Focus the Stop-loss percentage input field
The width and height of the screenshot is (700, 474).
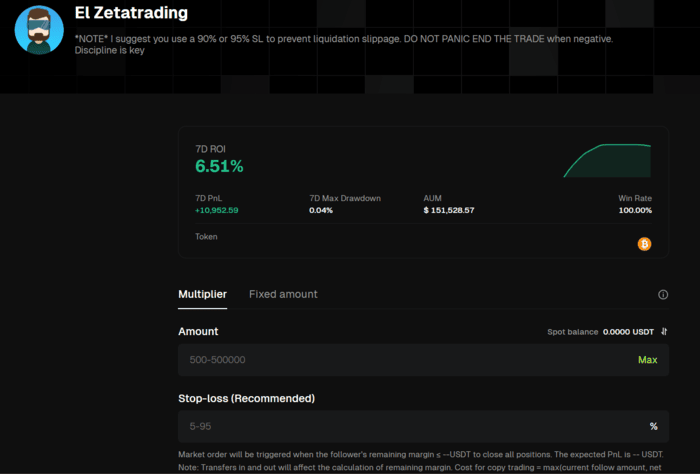point(400,426)
